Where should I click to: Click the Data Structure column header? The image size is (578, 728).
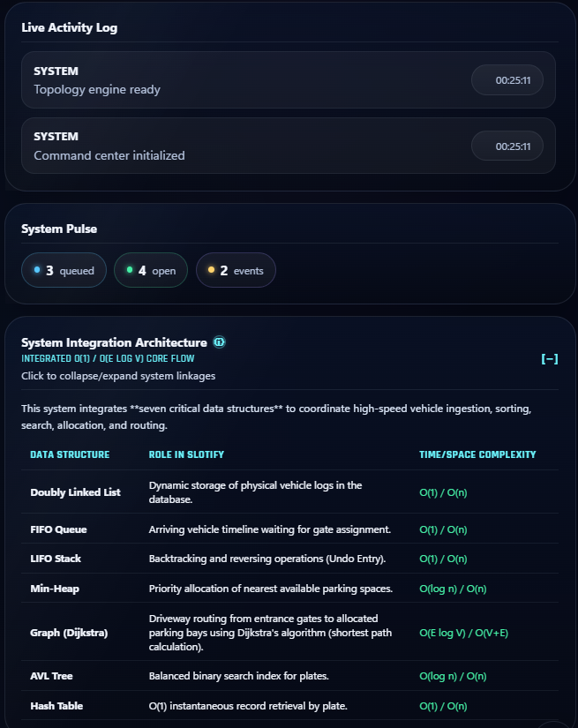click(70, 454)
